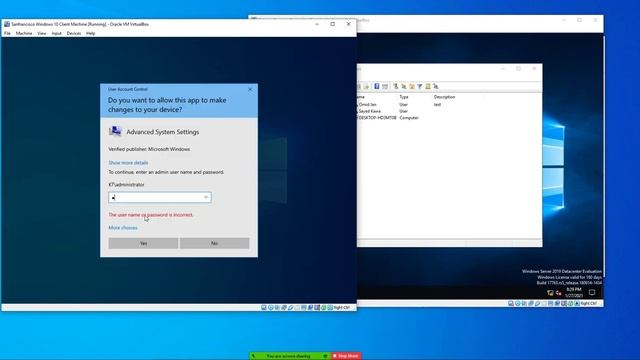Open the Help menu of VirtualBox
The image size is (640, 360).
pyautogui.click(x=91, y=33)
